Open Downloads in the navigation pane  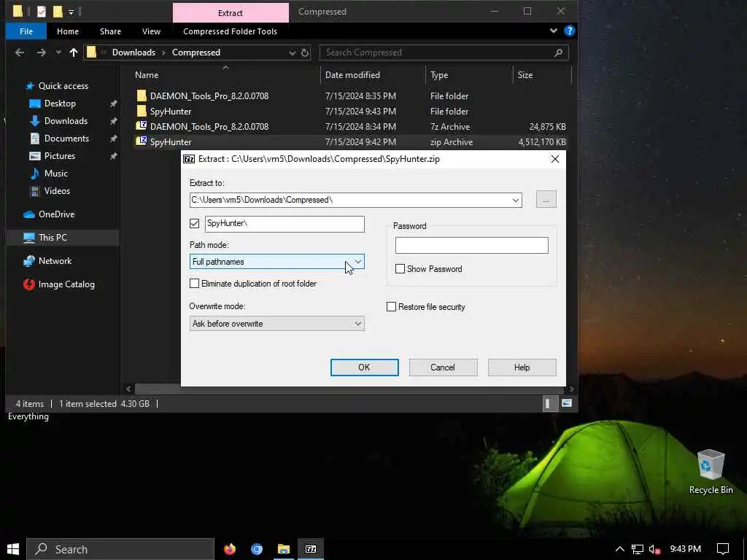pos(65,121)
